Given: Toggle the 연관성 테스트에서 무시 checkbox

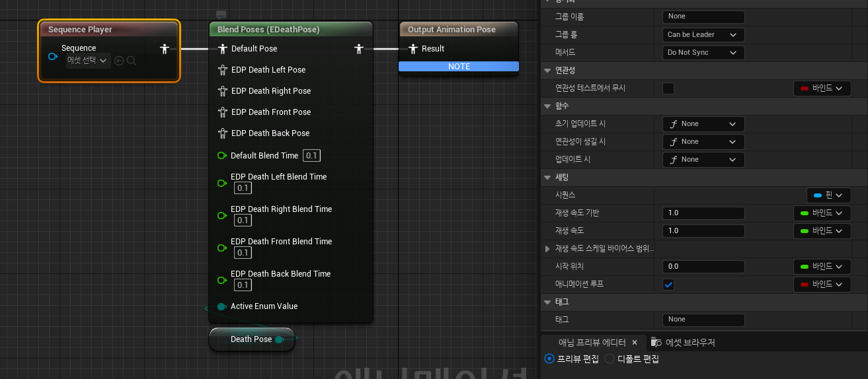Looking at the screenshot, I should point(668,88).
